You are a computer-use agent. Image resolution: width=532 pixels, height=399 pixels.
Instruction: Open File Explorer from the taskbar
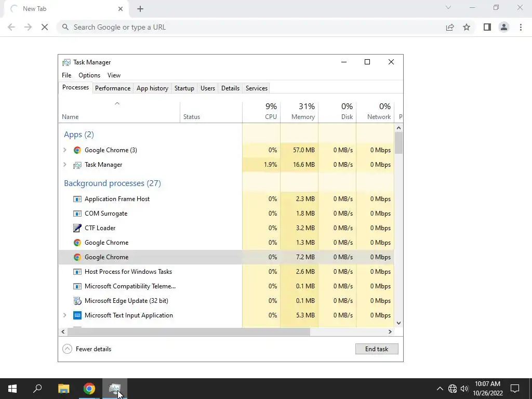click(63, 389)
